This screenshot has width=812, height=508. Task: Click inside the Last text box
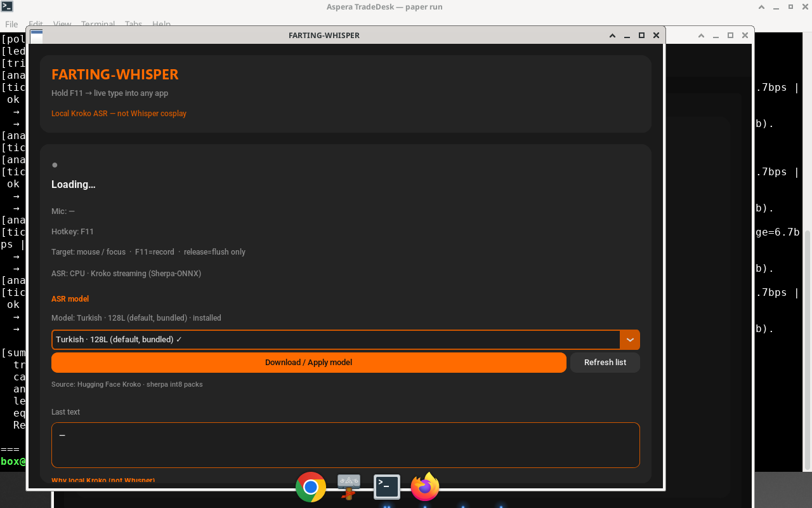pyautogui.click(x=346, y=445)
